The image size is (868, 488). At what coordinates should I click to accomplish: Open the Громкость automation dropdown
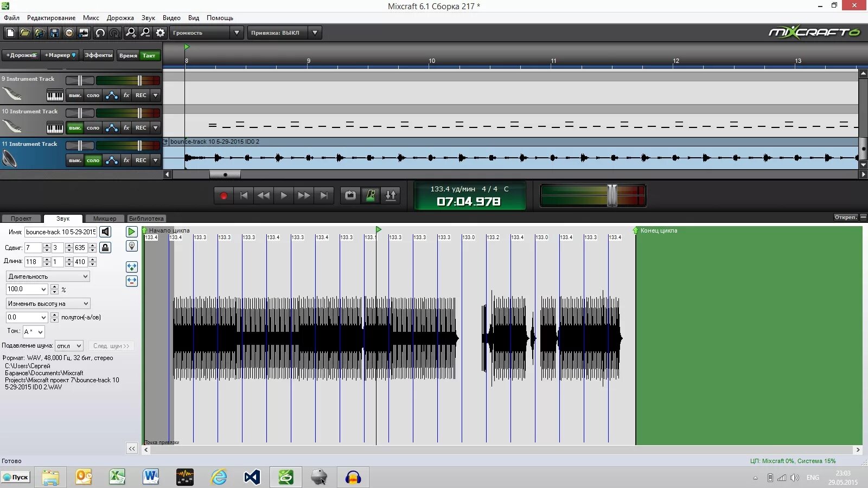207,33
